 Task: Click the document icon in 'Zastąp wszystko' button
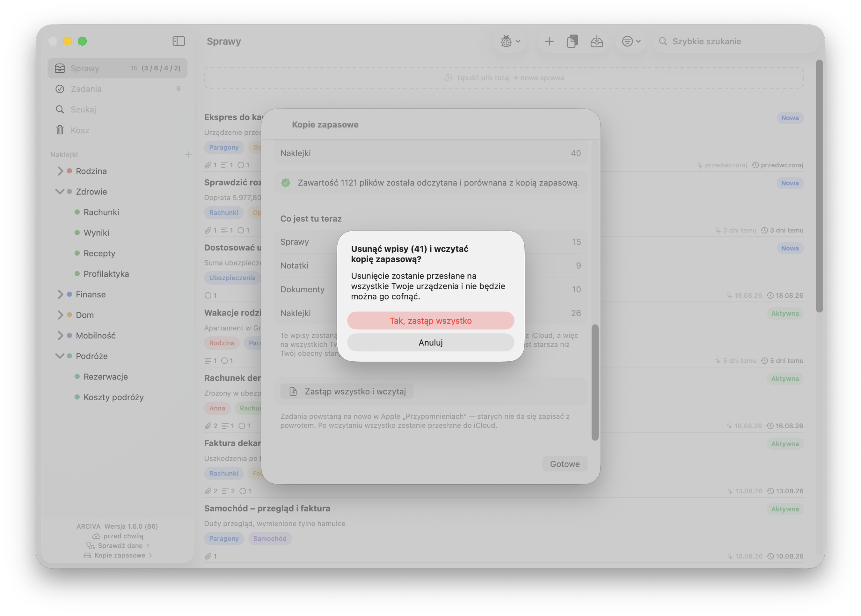293,391
